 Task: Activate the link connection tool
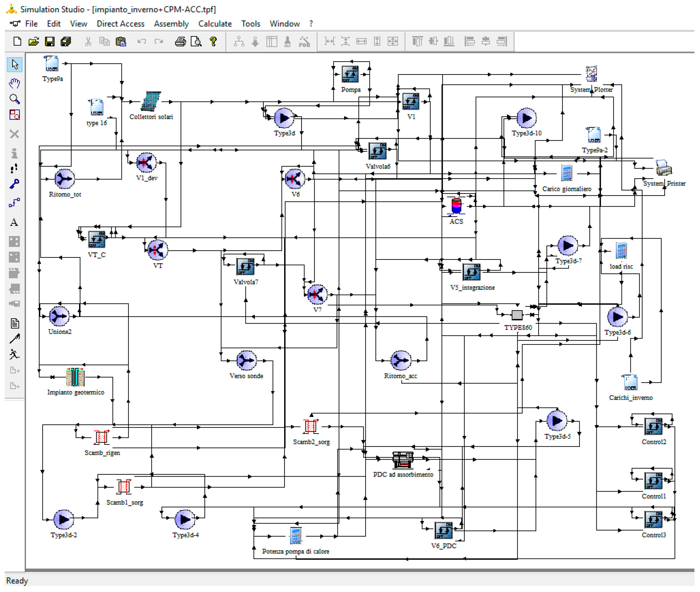pos(15,203)
